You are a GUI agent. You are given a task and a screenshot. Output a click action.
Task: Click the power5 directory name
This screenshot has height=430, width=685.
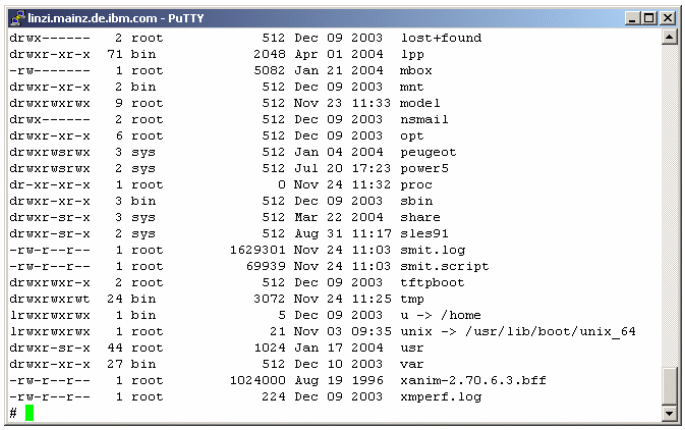(424, 168)
